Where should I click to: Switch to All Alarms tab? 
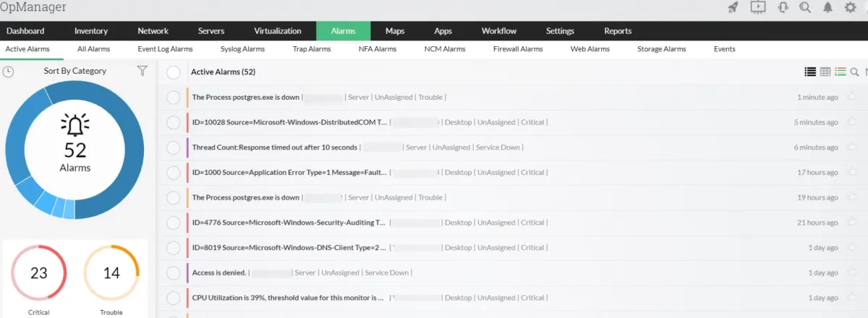(x=93, y=49)
